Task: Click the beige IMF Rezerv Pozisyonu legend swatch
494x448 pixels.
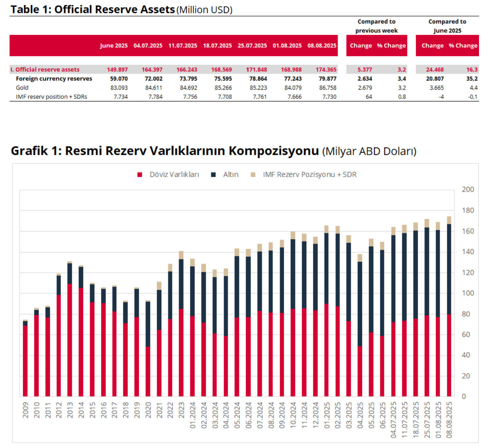Action: coord(253,175)
